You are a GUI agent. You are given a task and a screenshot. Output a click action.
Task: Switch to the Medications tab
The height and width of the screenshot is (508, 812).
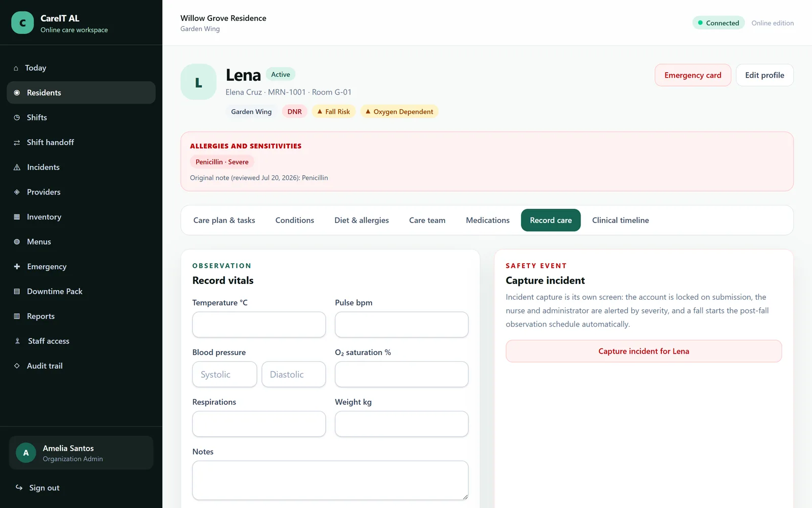coord(488,220)
